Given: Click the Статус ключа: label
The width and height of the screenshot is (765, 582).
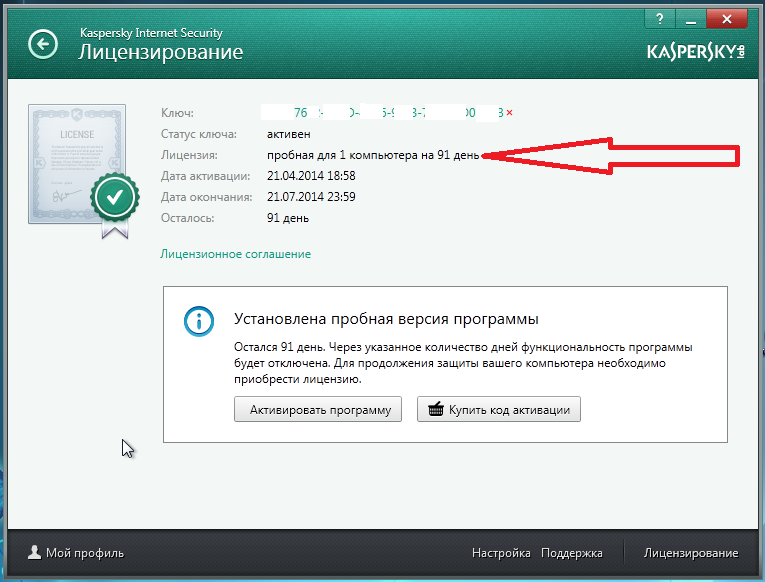Looking at the screenshot, I should 199,134.
